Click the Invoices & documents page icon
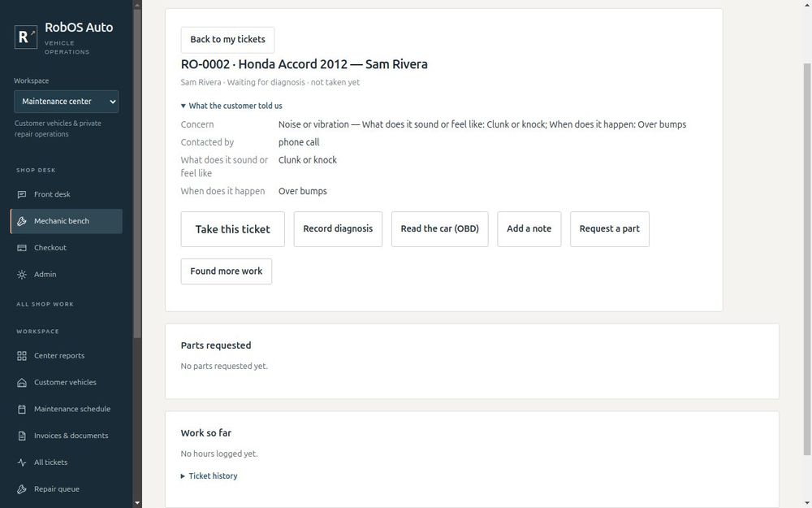The image size is (812, 508). (x=22, y=436)
